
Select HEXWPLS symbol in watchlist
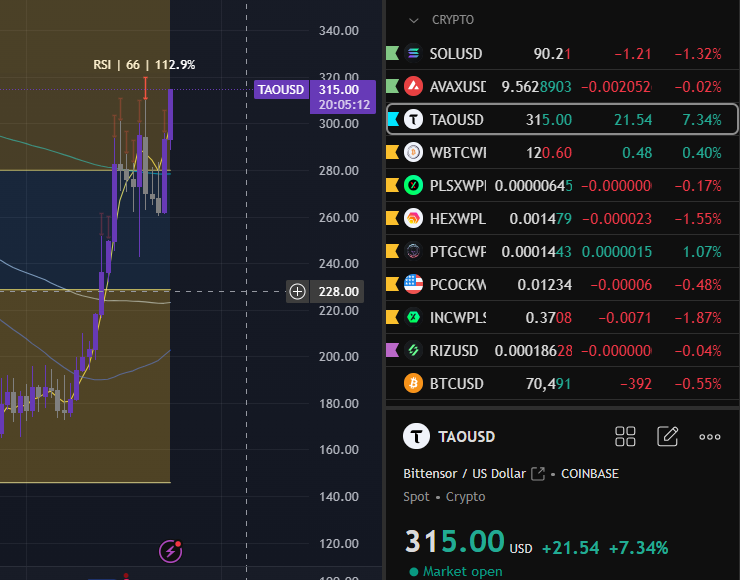pos(458,219)
